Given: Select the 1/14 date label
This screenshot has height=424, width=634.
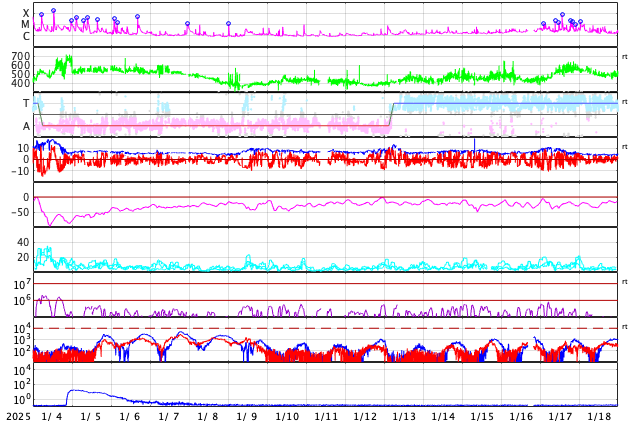Looking at the screenshot, I should (x=443, y=416).
